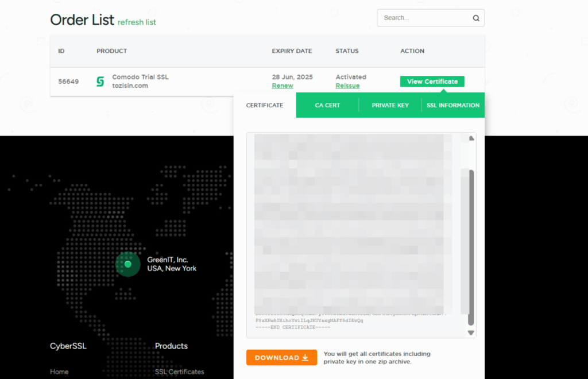The width and height of the screenshot is (588, 379).
Task: Click the ACTION column header
Action: (x=412, y=51)
